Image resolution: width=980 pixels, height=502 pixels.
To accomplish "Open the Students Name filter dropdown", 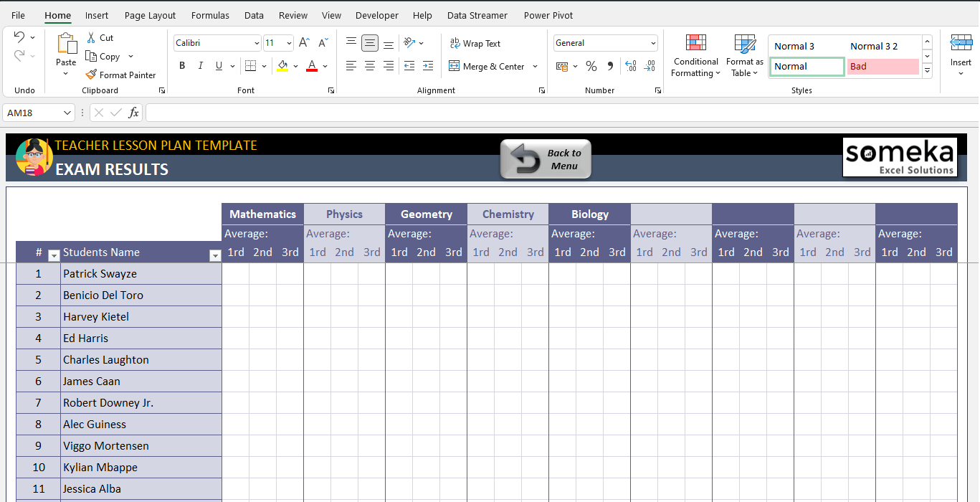I will click(215, 255).
